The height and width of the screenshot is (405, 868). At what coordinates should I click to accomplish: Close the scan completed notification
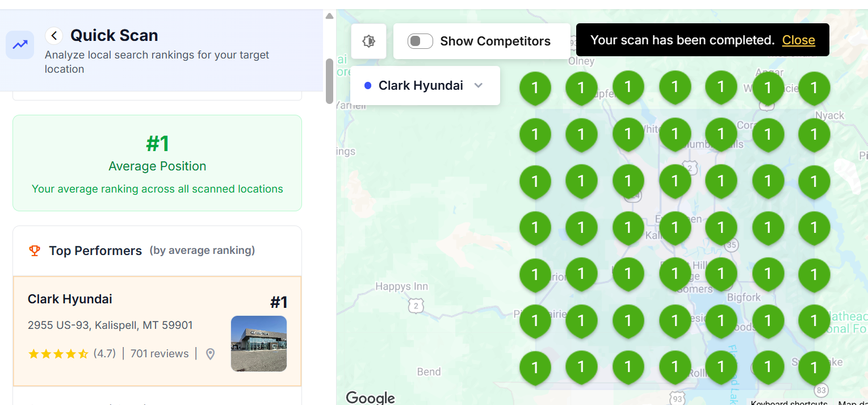pos(798,40)
